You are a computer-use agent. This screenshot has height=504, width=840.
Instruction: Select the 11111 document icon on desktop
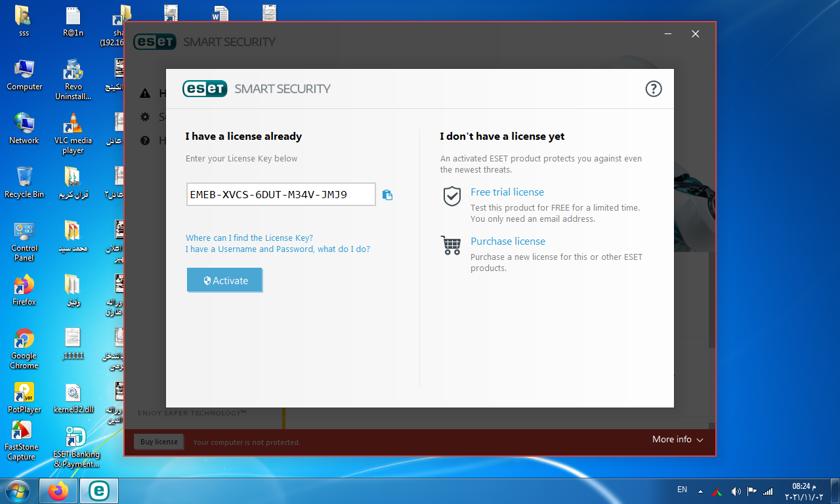pyautogui.click(x=73, y=344)
